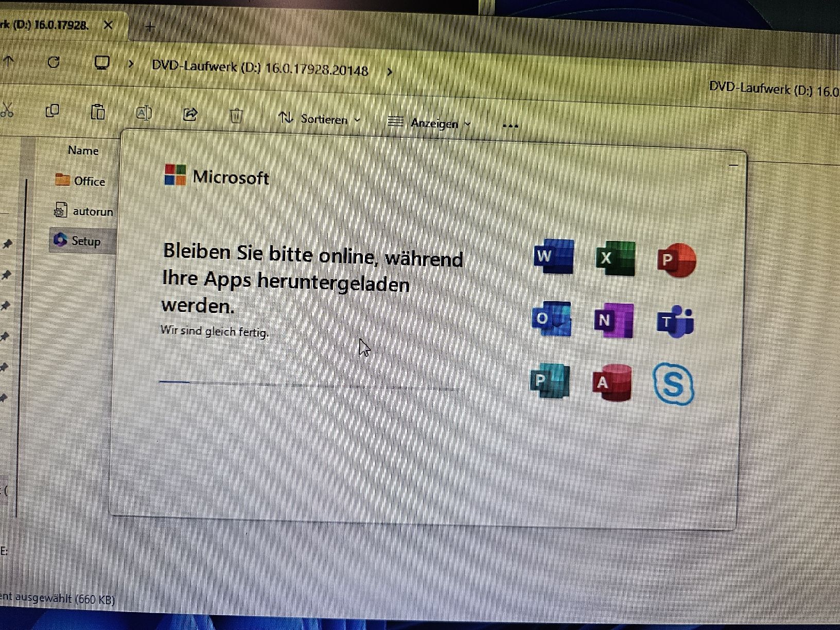
Task: Open the Sortieren dropdown
Action: pos(320,119)
